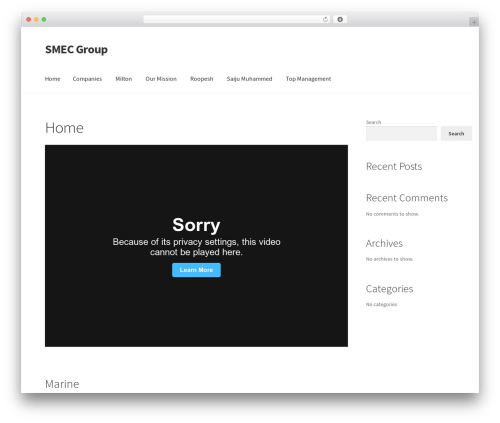Click the Recent Posts heading
Screen dimensions: 500x423
tap(394, 166)
